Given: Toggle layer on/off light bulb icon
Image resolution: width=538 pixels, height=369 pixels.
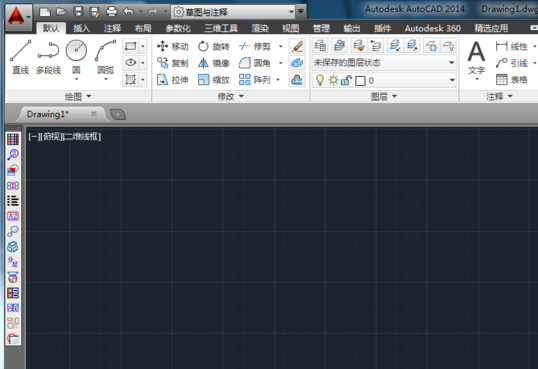Looking at the screenshot, I should pos(320,80).
